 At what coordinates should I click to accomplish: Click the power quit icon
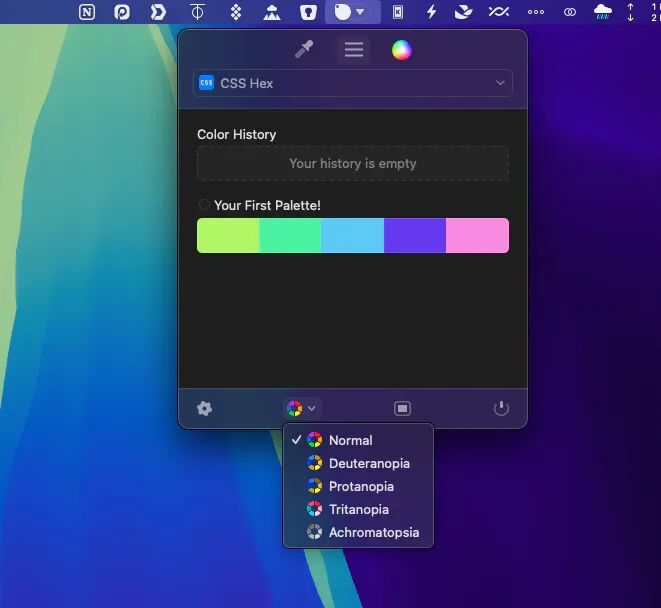[x=501, y=408]
